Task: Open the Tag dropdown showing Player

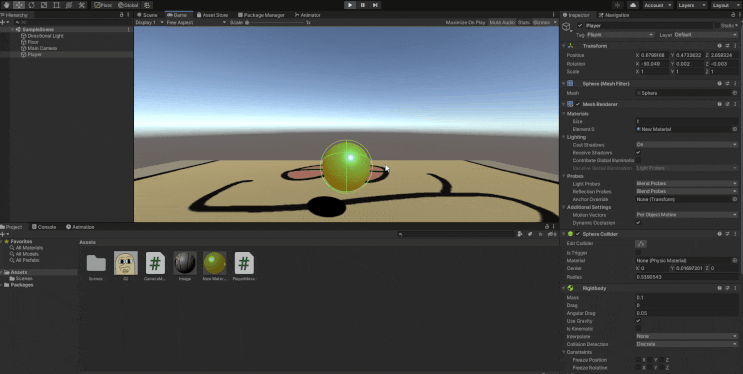Action: pos(620,35)
